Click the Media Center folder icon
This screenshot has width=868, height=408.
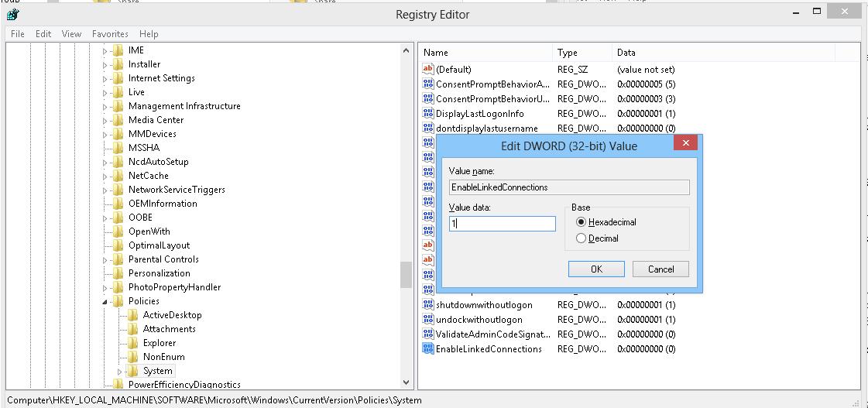[x=118, y=120]
